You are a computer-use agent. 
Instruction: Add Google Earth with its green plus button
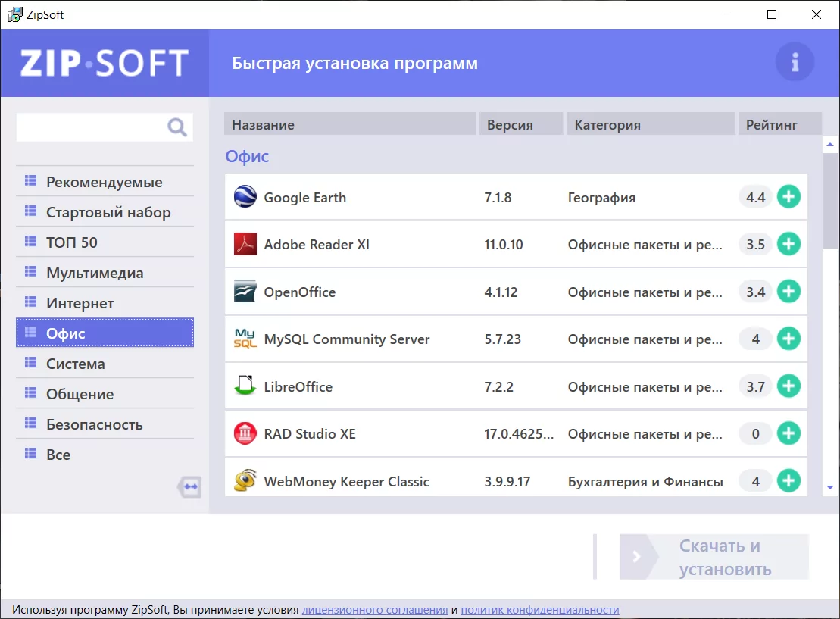click(x=788, y=197)
